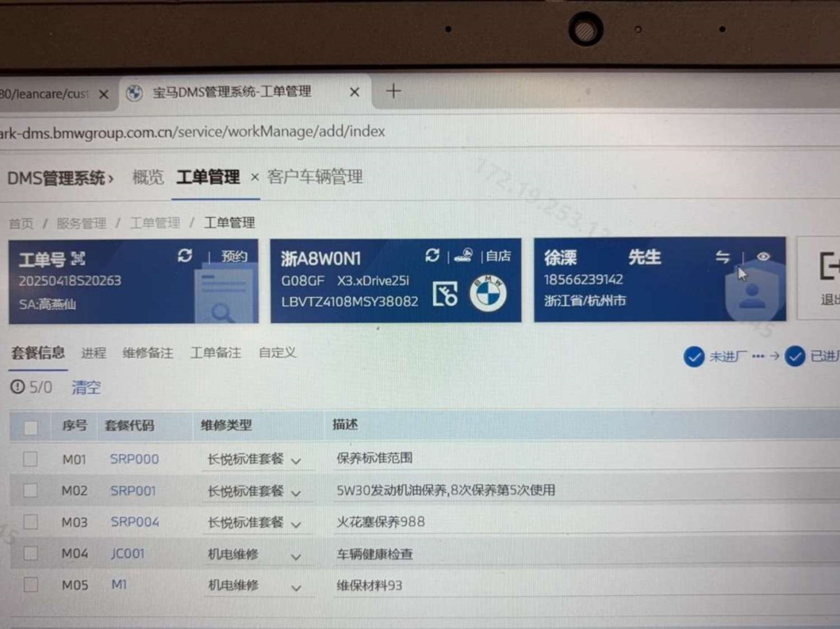
Task: Go to 首页 in breadcrumb
Action: point(21,224)
